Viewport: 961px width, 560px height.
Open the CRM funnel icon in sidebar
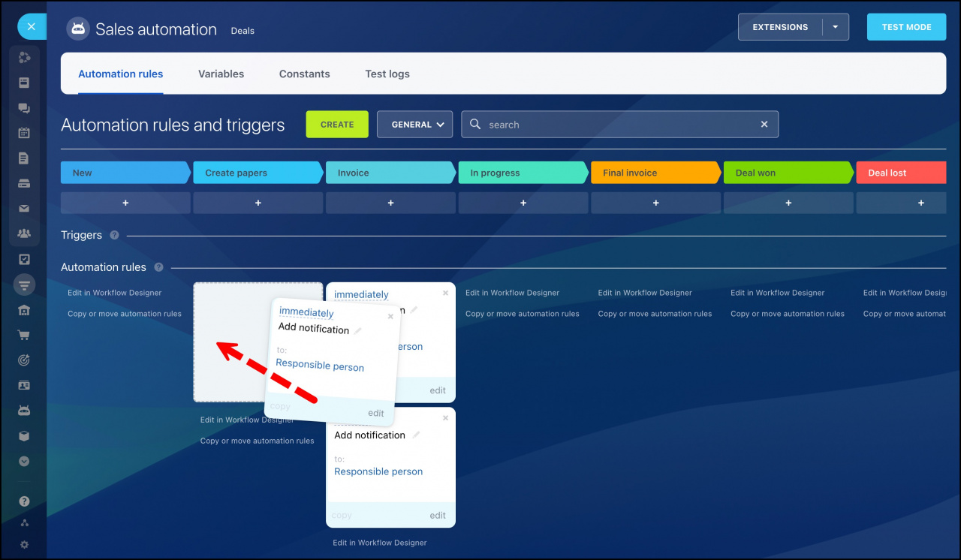pos(24,285)
